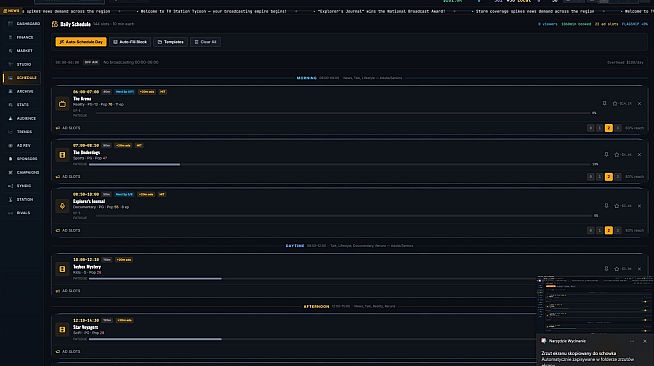Open the Finance sidebar section
Image resolution: width=654 pixels, height=366 pixels.
pos(21,37)
